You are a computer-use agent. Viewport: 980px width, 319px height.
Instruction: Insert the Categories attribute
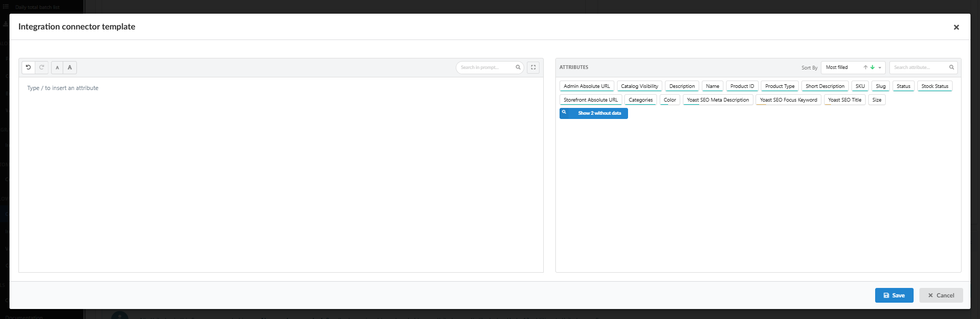pyautogui.click(x=641, y=100)
